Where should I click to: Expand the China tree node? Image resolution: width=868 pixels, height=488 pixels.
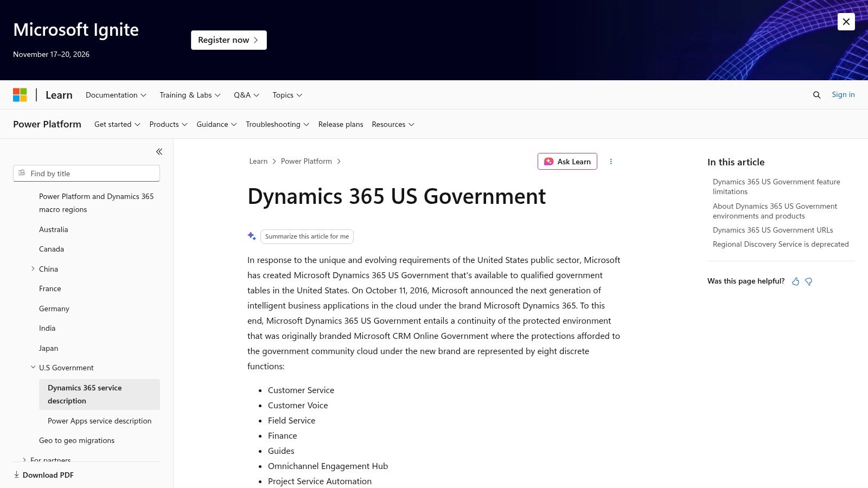click(33, 269)
